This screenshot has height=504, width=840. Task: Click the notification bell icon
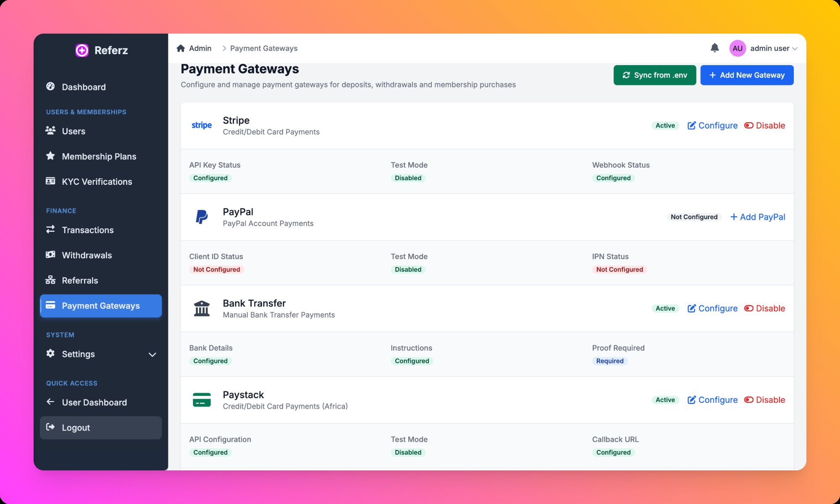[714, 48]
